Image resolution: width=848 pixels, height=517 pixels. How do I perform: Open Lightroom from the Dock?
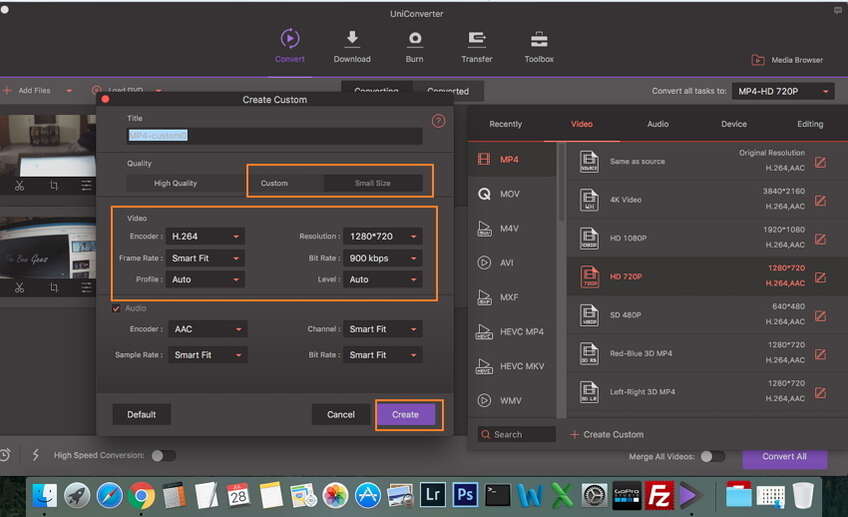pos(433,495)
